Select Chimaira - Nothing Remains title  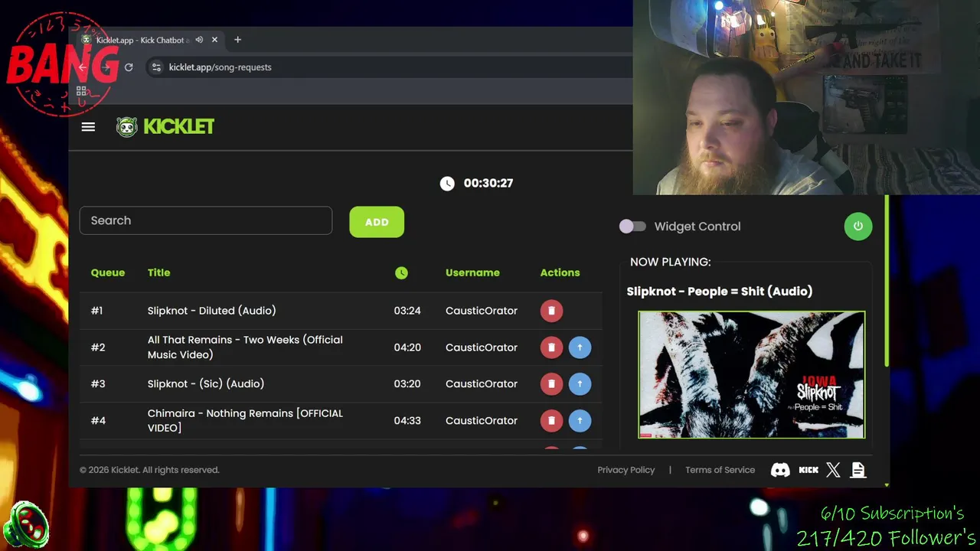[x=245, y=421]
